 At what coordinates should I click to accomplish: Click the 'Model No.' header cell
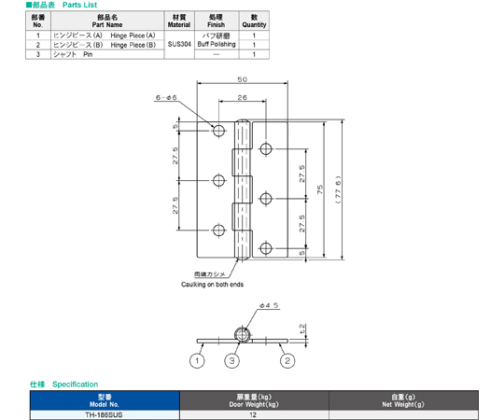(105, 400)
